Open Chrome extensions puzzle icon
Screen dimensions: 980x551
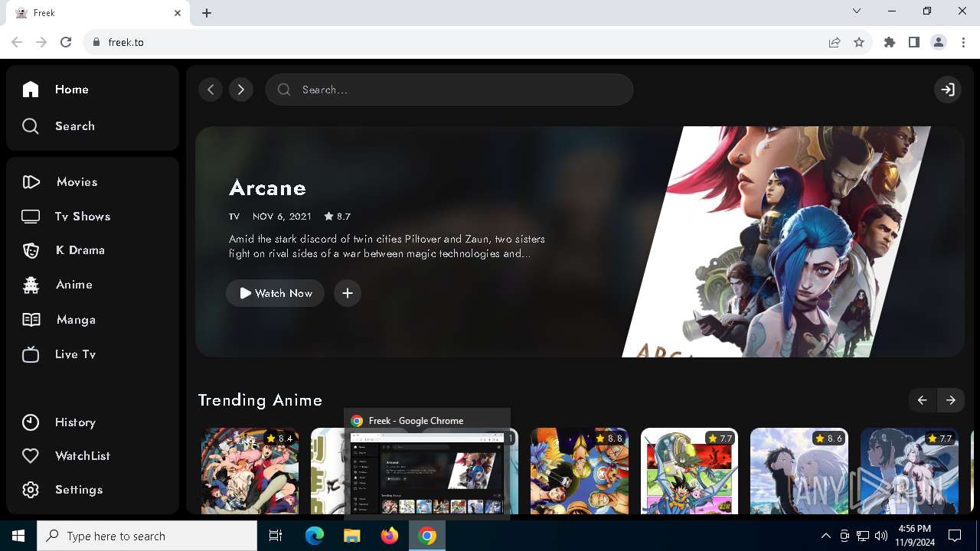click(x=890, y=42)
